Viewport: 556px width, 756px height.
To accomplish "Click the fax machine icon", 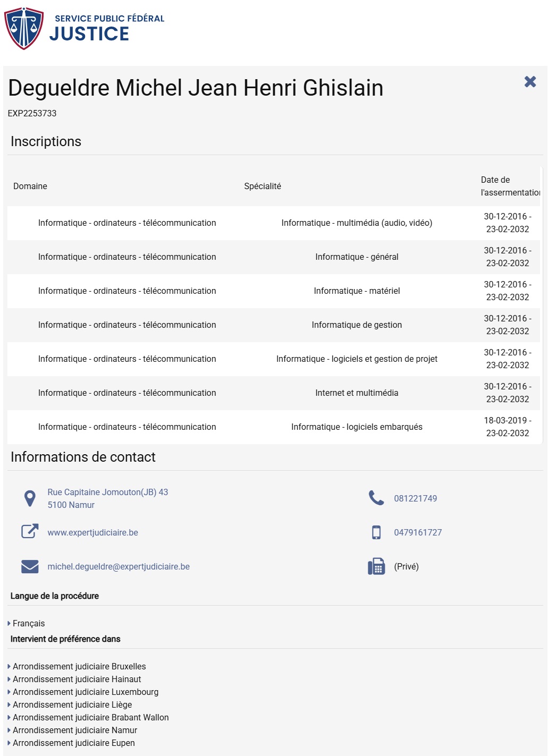I will pos(376,566).
